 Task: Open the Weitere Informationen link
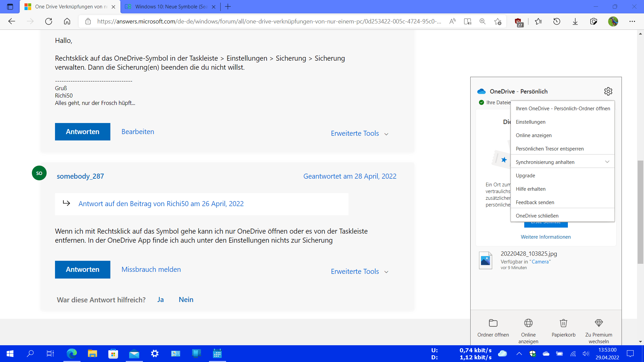coord(546,237)
